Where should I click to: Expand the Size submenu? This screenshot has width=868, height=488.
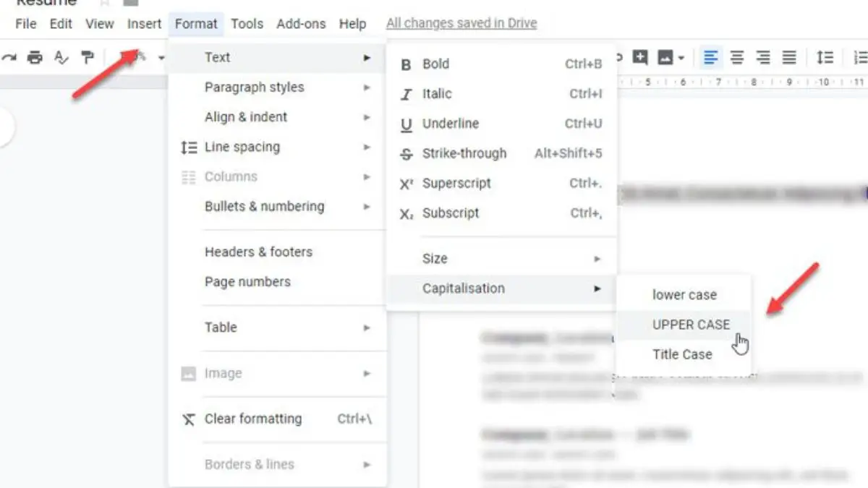click(502, 259)
